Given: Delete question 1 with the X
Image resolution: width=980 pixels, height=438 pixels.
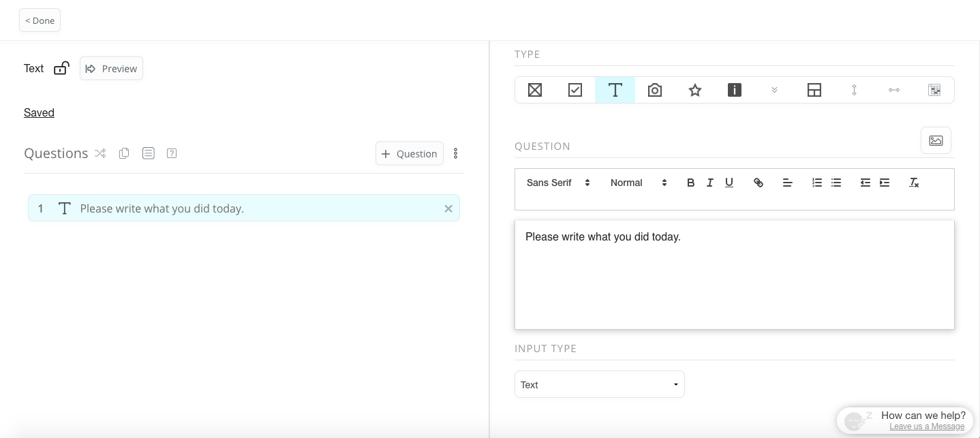Looking at the screenshot, I should tap(448, 208).
